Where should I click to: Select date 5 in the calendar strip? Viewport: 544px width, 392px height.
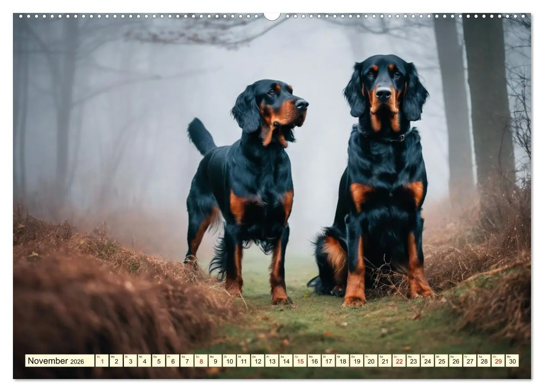[158, 361]
